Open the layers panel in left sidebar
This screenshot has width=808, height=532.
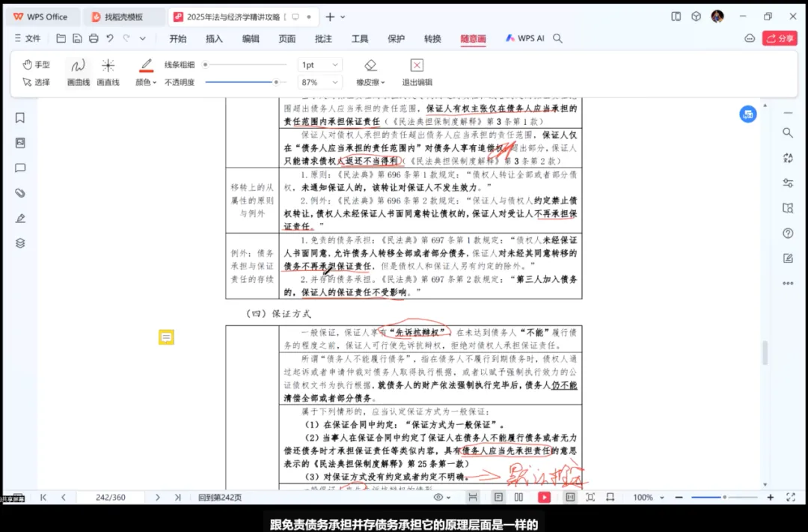click(20, 242)
